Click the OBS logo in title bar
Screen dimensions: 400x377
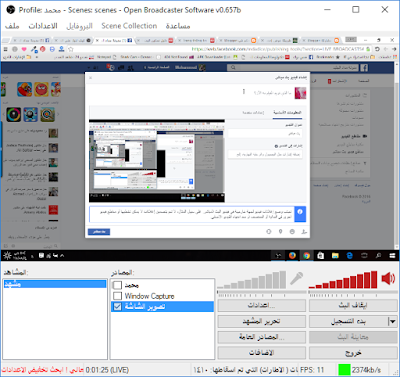click(x=11, y=10)
